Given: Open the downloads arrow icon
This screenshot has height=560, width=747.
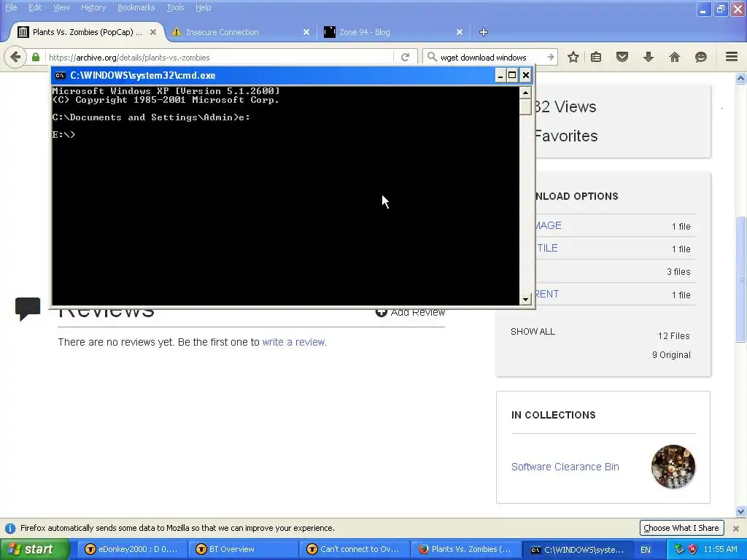Looking at the screenshot, I should [648, 57].
